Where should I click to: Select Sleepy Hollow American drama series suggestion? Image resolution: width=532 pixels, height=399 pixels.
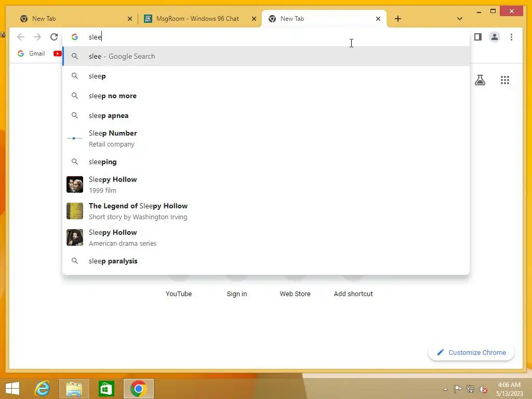266,237
